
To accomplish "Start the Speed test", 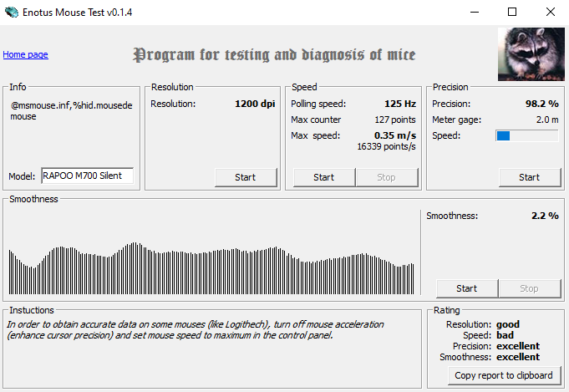I will [x=324, y=177].
